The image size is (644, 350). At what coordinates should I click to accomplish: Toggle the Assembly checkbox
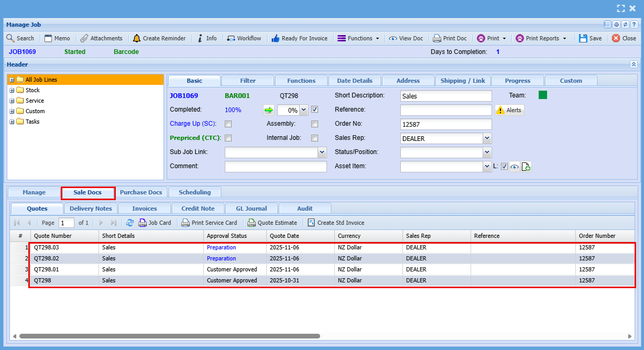314,124
